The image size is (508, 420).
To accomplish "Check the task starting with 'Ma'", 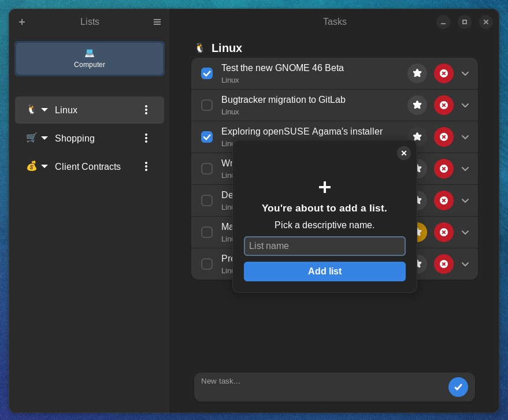I will (x=207, y=232).
